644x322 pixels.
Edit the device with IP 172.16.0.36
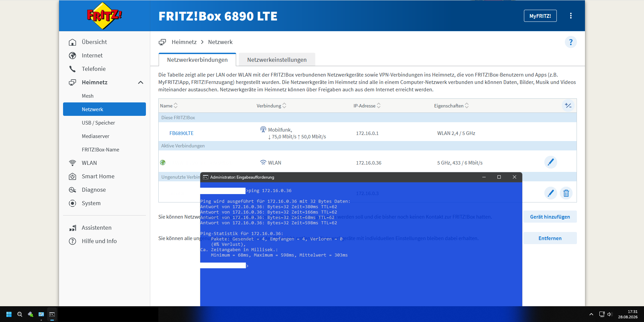pyautogui.click(x=550, y=162)
